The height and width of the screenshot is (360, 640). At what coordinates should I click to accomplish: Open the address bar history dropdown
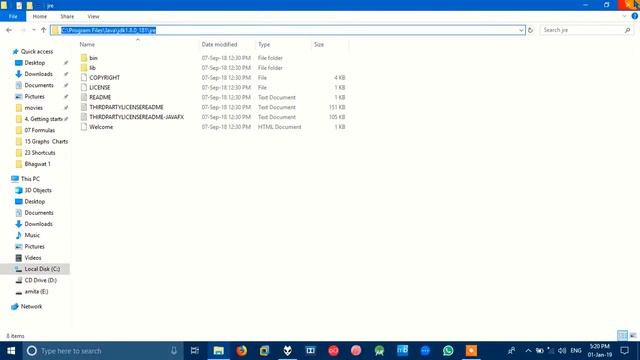point(521,30)
